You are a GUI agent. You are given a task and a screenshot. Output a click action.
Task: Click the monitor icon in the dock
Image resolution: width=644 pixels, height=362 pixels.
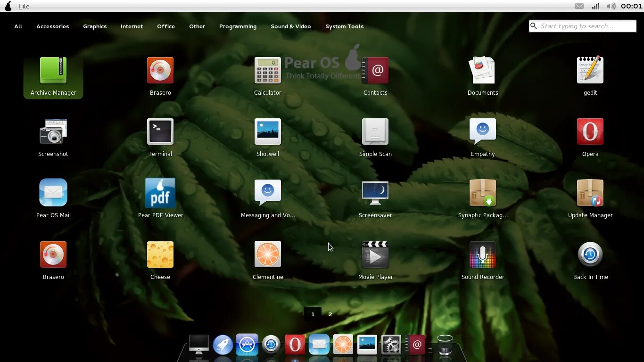198,344
